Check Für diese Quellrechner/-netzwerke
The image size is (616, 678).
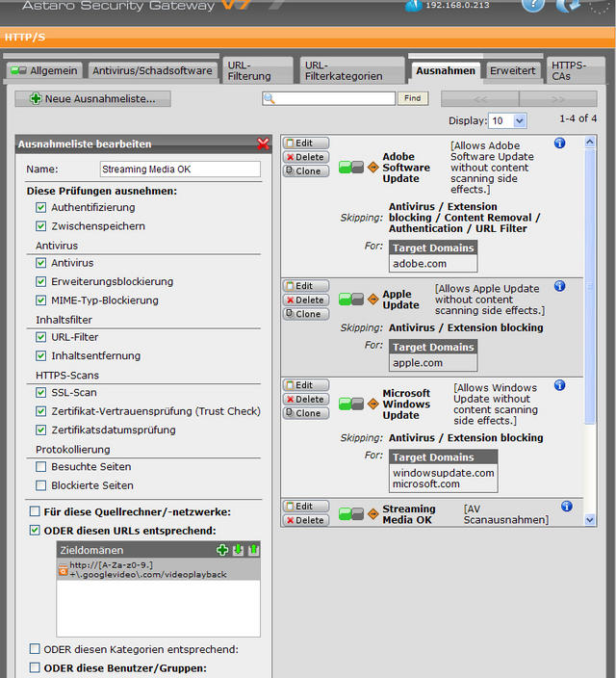(x=35, y=511)
